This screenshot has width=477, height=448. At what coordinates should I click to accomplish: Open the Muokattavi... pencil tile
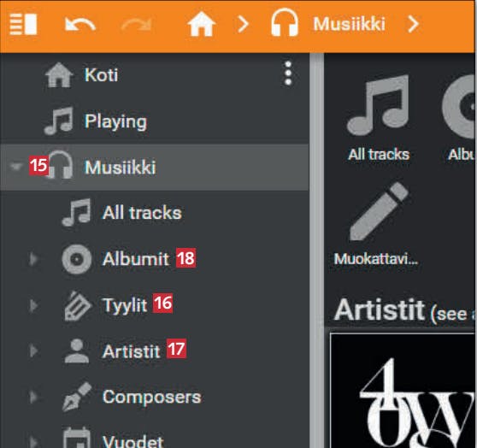(x=376, y=224)
